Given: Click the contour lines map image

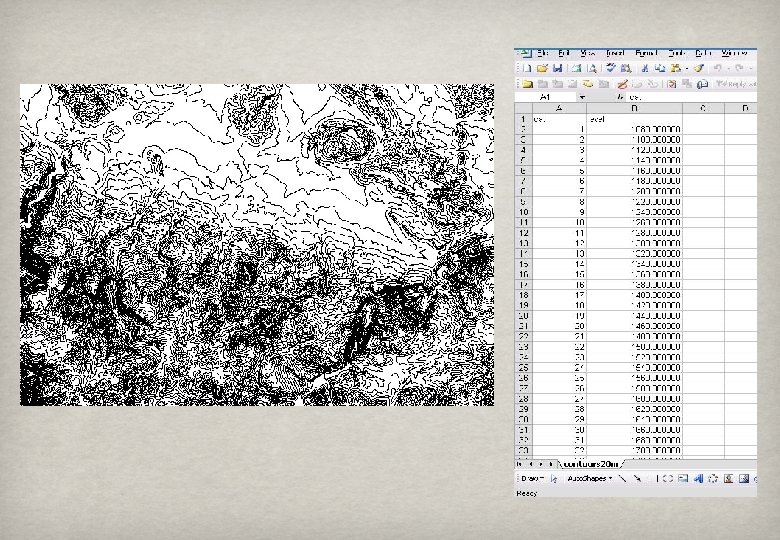Looking at the screenshot, I should click(257, 245).
